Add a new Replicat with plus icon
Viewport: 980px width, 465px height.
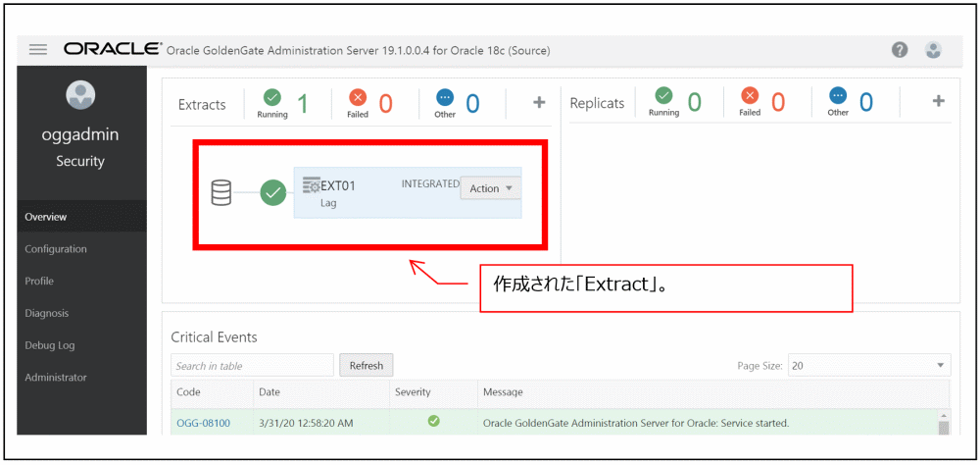tap(938, 101)
